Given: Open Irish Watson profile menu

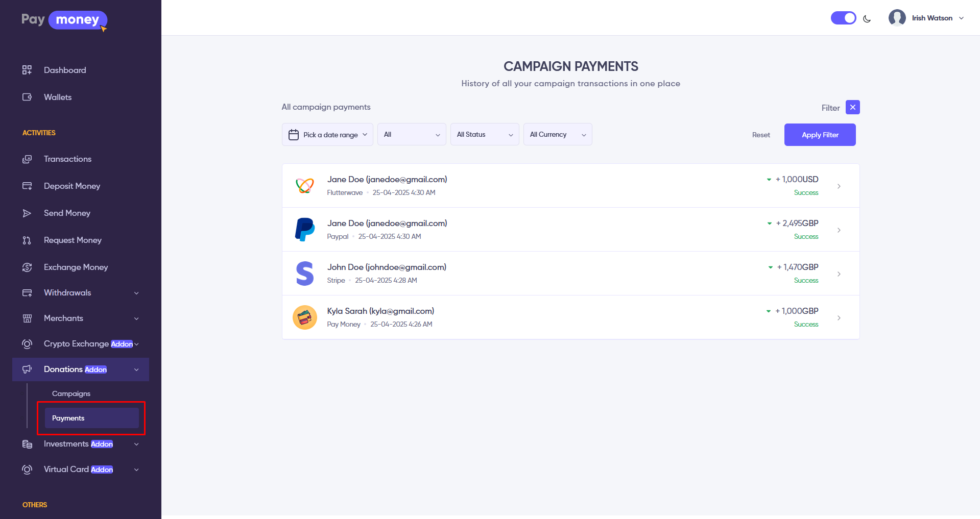Looking at the screenshot, I should point(926,18).
